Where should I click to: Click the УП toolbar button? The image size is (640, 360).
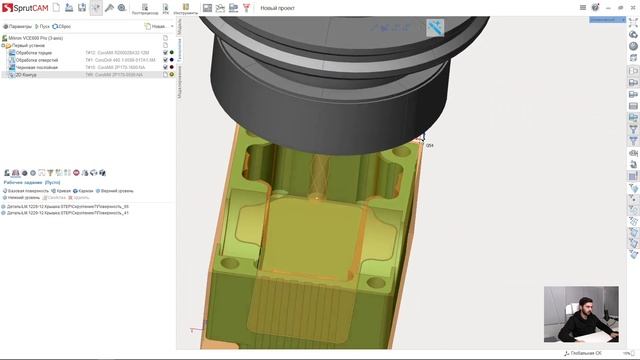(165, 9)
